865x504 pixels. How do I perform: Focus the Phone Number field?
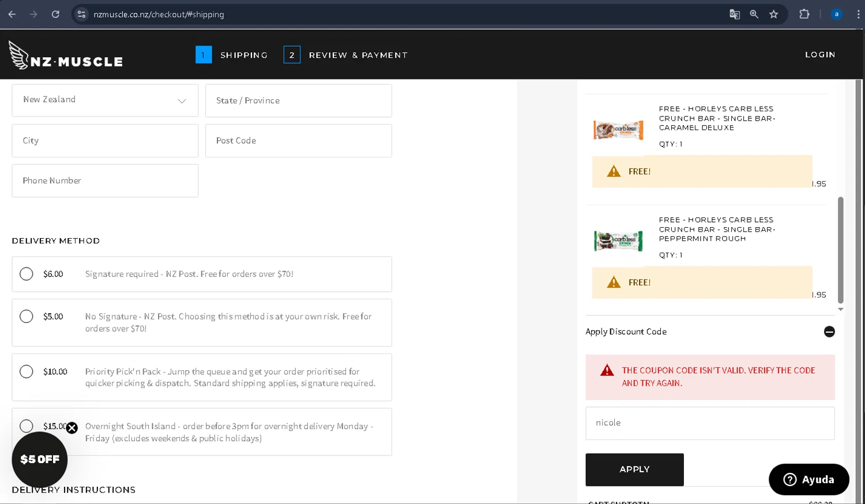(105, 180)
